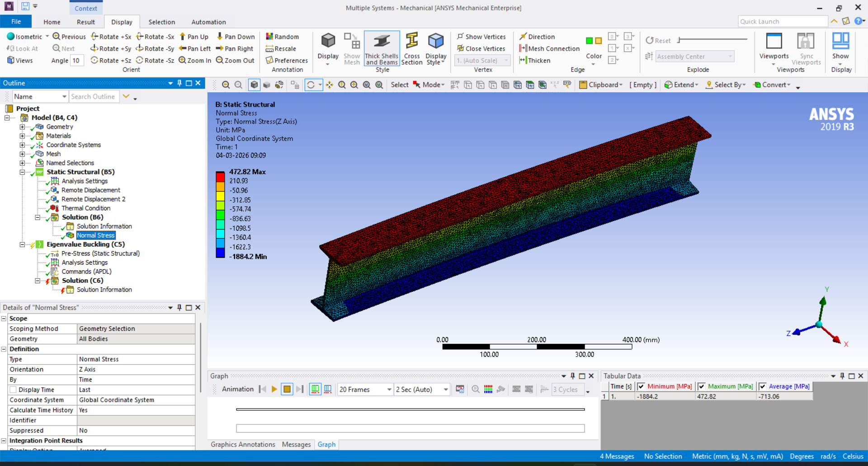Uncheck the Maximum [MPa] column checkbox
Screen dimensions: 868x466
click(702, 386)
